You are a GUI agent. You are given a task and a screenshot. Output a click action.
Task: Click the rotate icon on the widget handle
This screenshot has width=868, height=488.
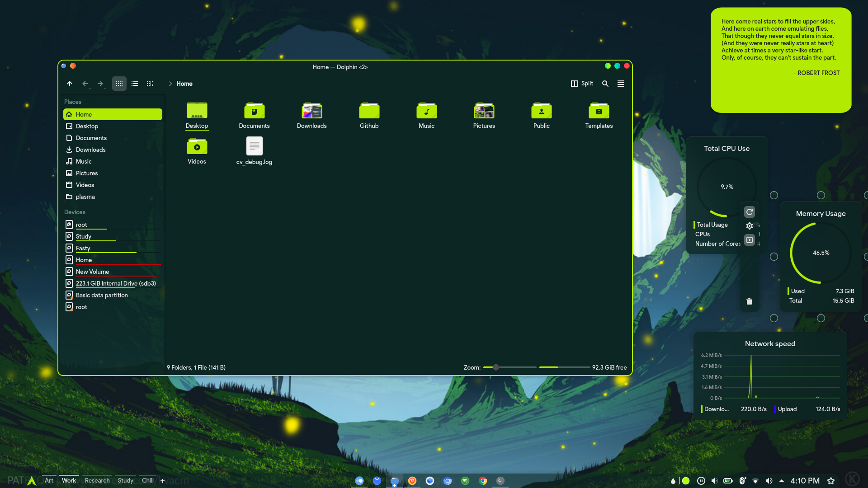(x=750, y=212)
